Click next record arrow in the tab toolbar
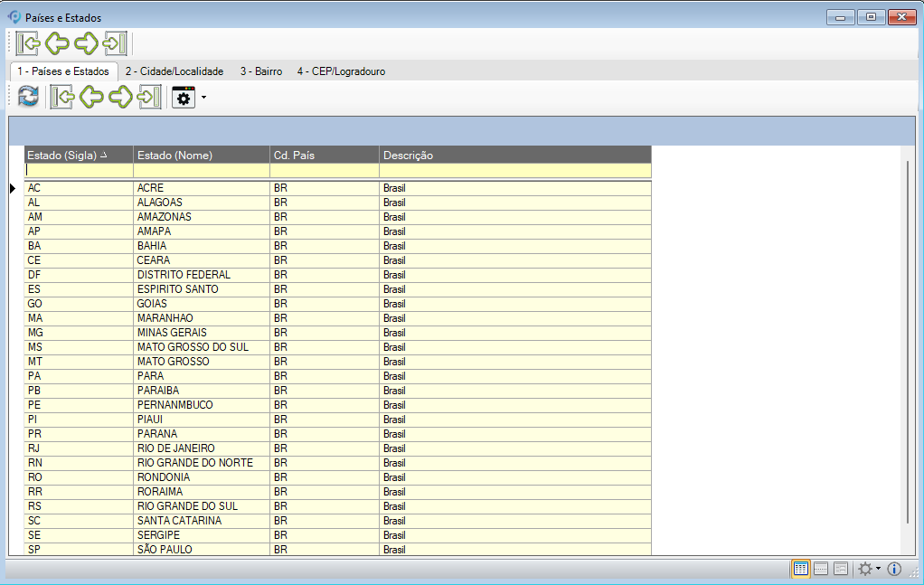Screen dimensions: 924x585 pos(120,97)
